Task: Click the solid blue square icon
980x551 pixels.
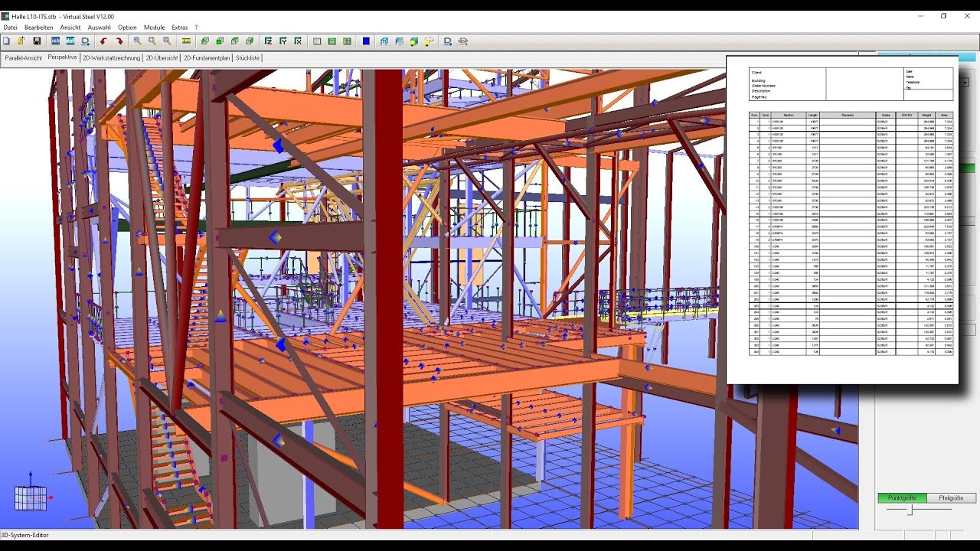Action: tap(366, 41)
